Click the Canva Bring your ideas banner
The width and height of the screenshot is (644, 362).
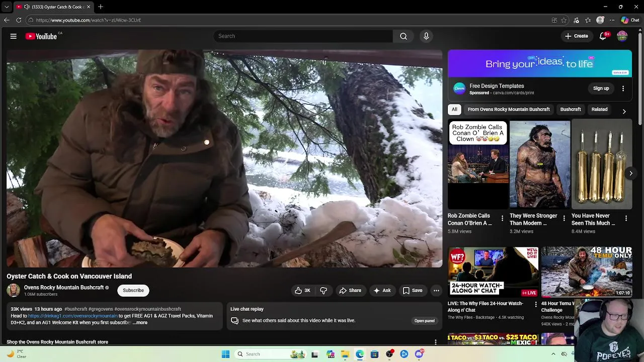coord(540,64)
